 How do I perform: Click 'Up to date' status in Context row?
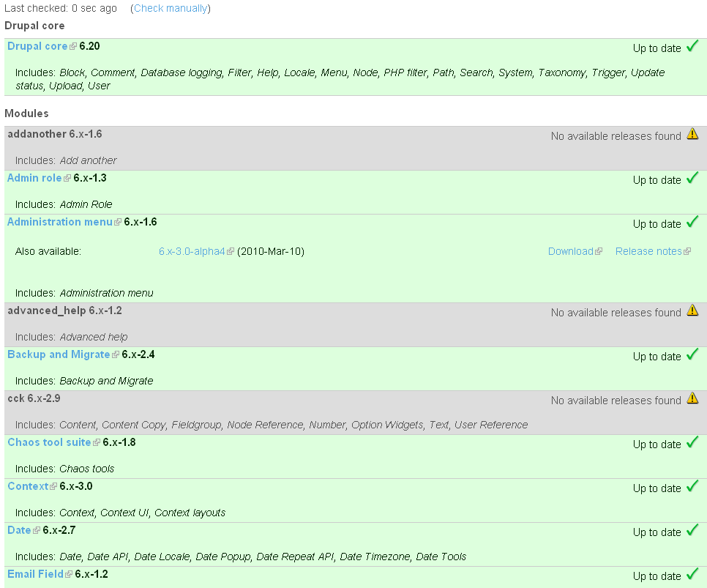pyautogui.click(x=657, y=488)
